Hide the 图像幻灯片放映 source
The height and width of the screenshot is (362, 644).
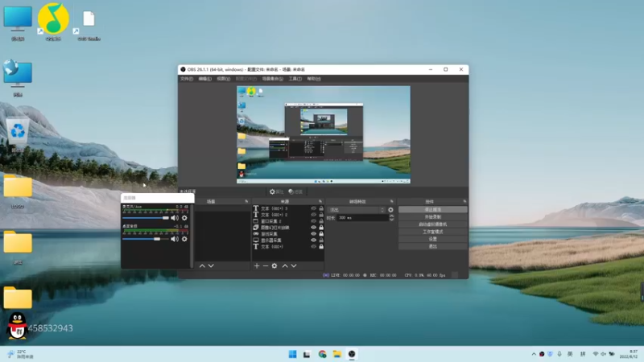tap(314, 228)
